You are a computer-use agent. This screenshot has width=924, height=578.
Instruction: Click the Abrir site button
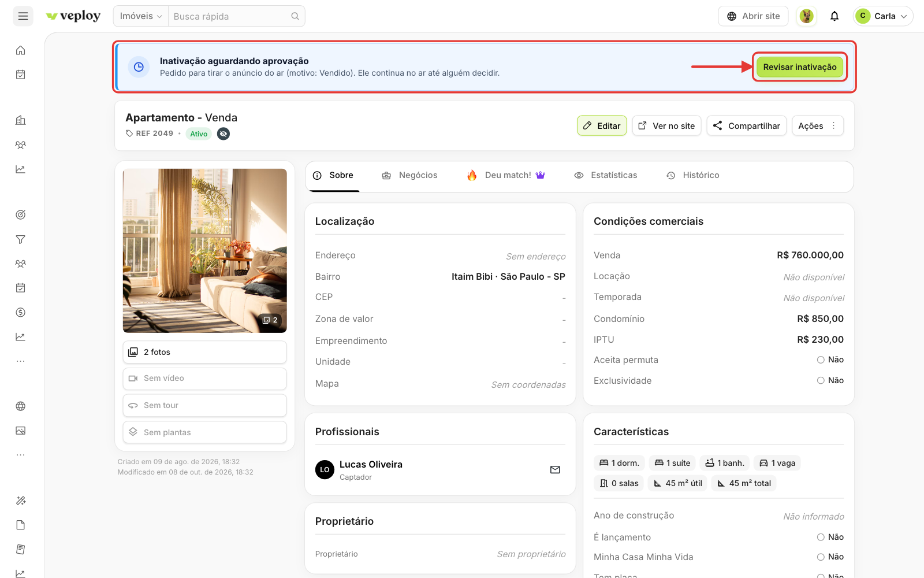754,16
